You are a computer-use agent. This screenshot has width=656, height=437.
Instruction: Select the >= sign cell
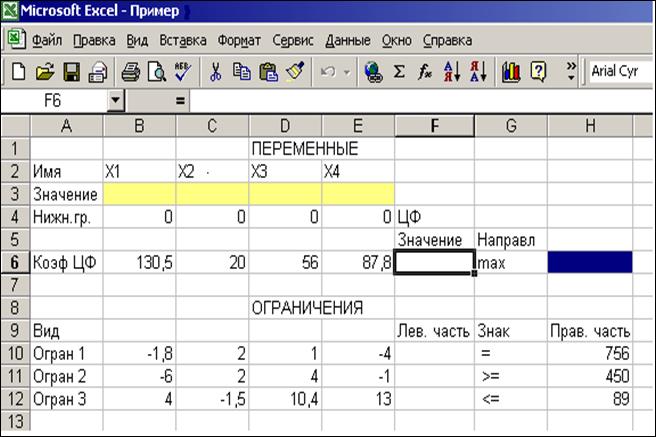(x=511, y=376)
